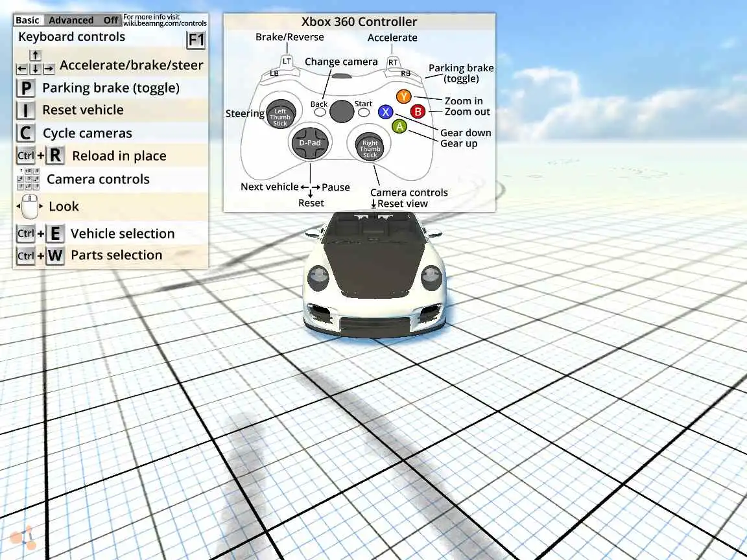Click the controller Start button oval

point(364,112)
